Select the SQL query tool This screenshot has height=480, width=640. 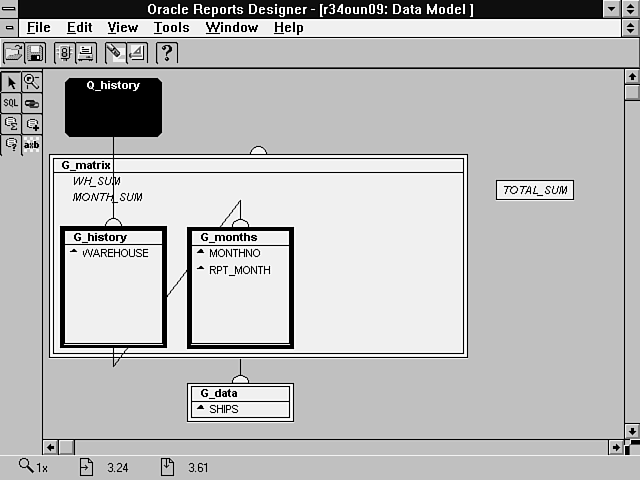point(11,103)
